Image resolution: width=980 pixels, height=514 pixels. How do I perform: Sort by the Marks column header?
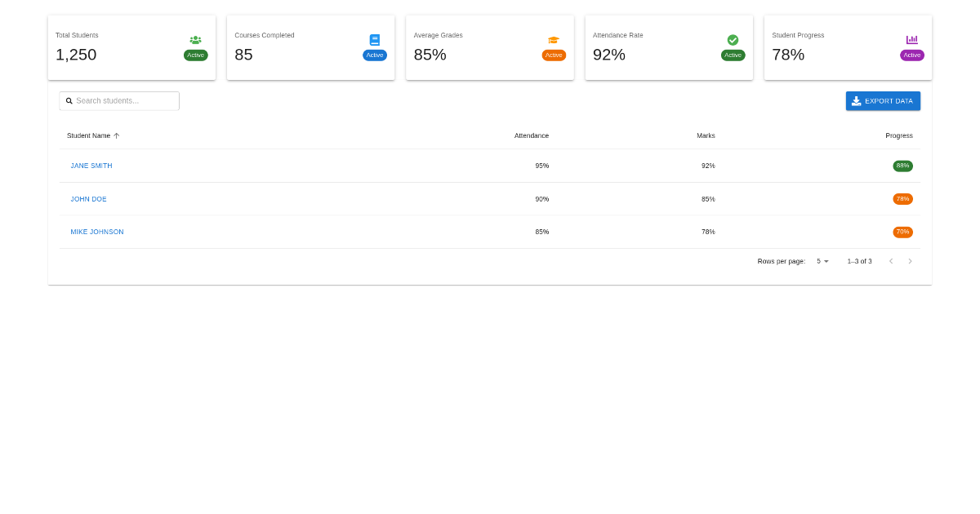pyautogui.click(x=706, y=135)
